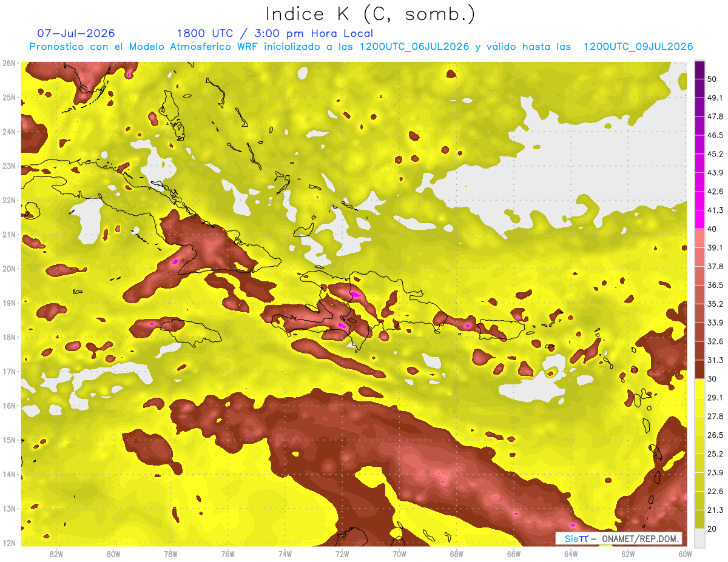
Task: Click the 76W longitude label
Action: (x=227, y=554)
